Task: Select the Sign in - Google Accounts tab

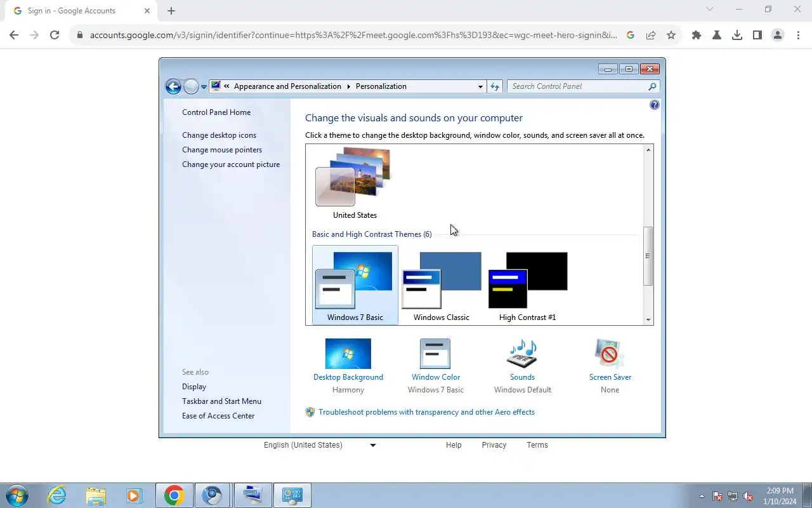Action: [x=81, y=11]
